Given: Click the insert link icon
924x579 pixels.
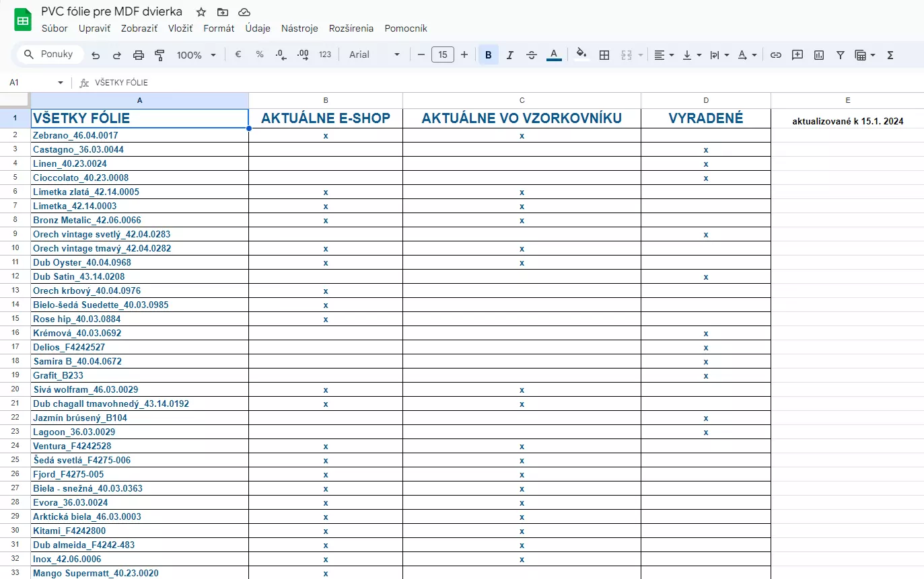Looking at the screenshot, I should point(776,55).
